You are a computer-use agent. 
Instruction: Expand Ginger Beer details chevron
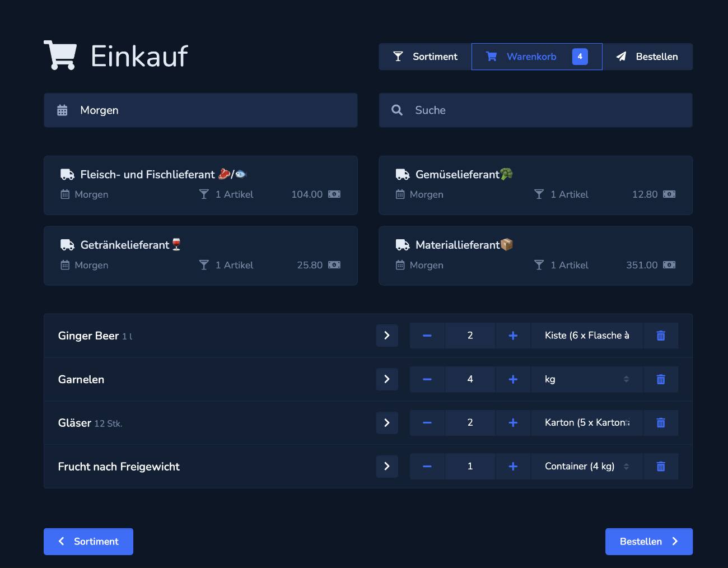click(387, 336)
